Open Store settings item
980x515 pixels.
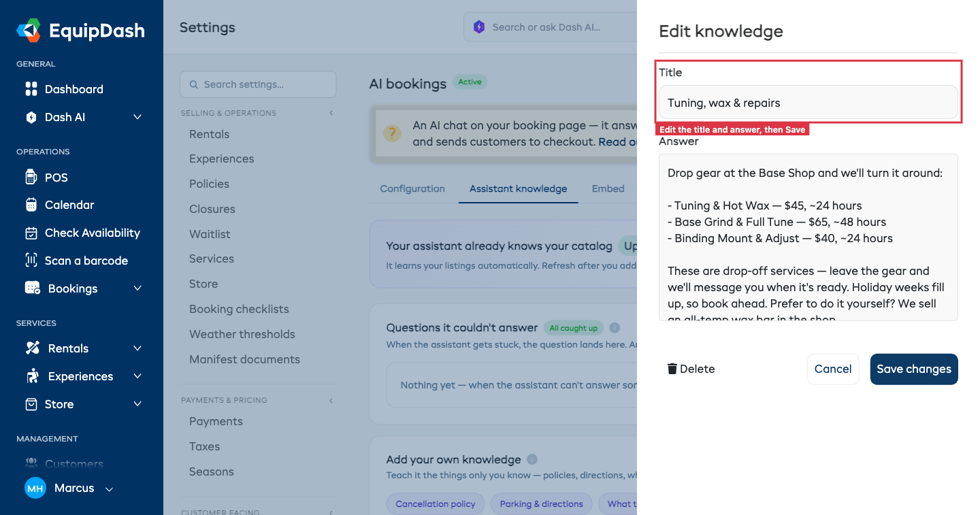pyautogui.click(x=203, y=284)
